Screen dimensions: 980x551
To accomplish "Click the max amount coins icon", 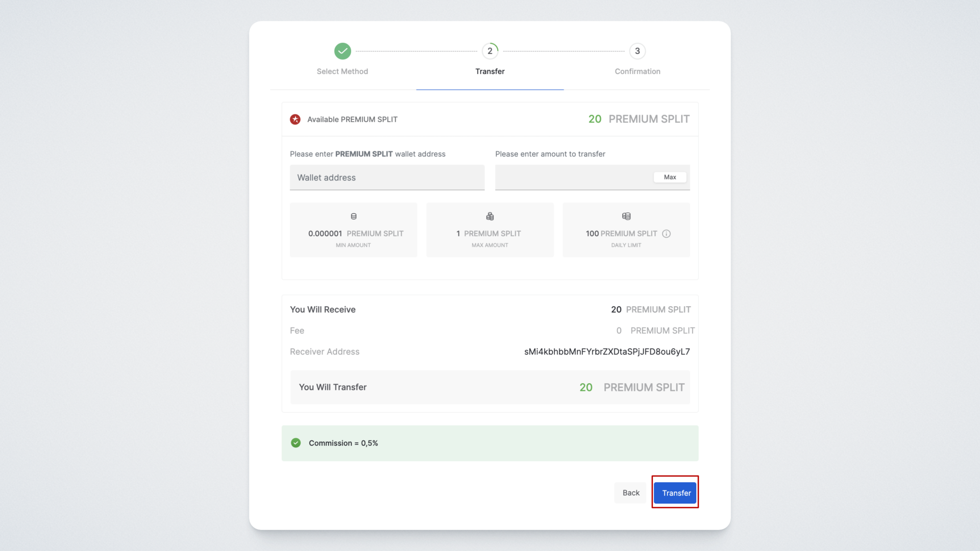I will coord(490,216).
